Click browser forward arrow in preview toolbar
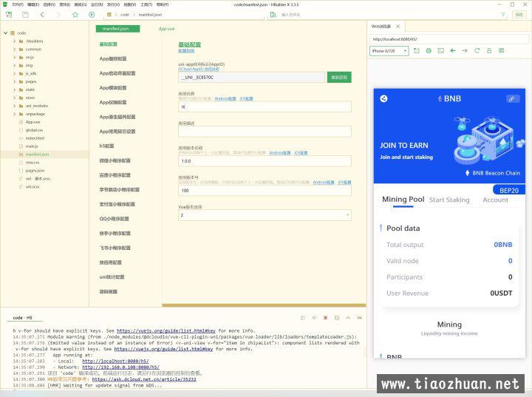 465,50
